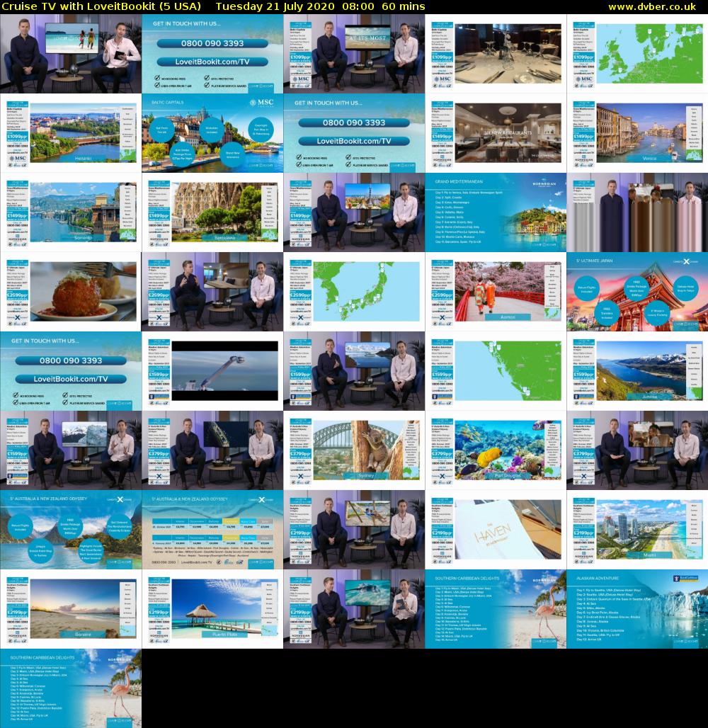
Task: Open the hosts thumbnail with 'At Its Most' screen
Action: click(354, 54)
